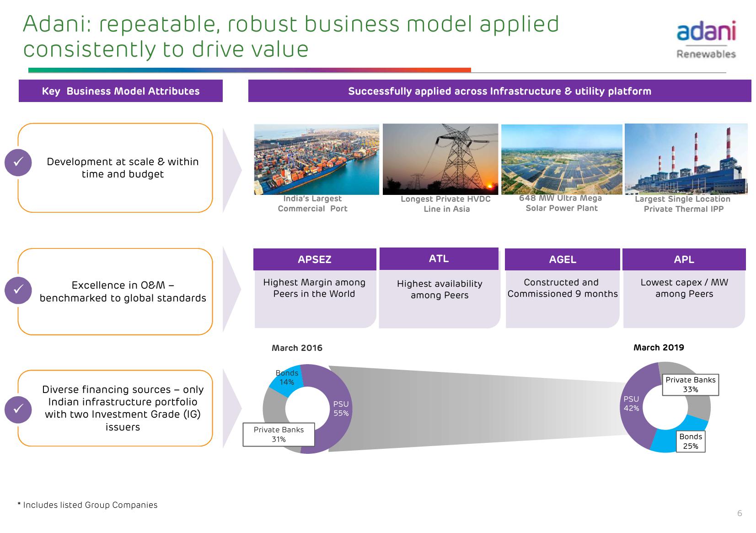The image size is (756, 533).
Task: Select the AGEL header tile
Action: 563,259
